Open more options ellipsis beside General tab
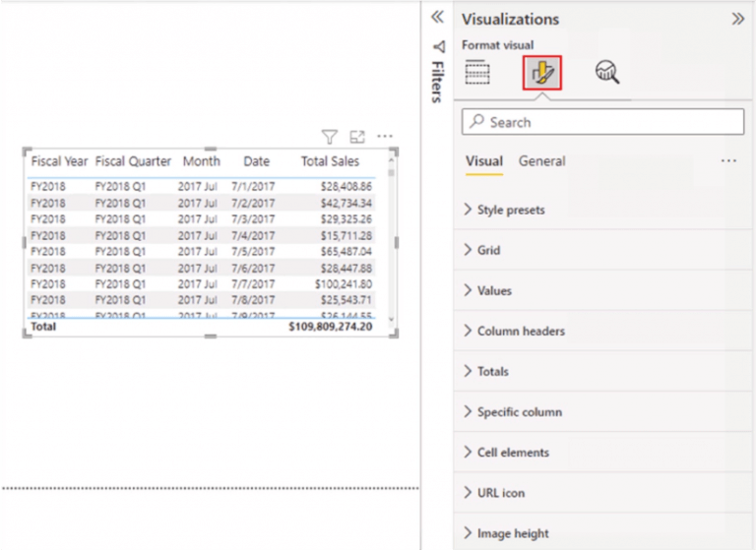 [728, 161]
